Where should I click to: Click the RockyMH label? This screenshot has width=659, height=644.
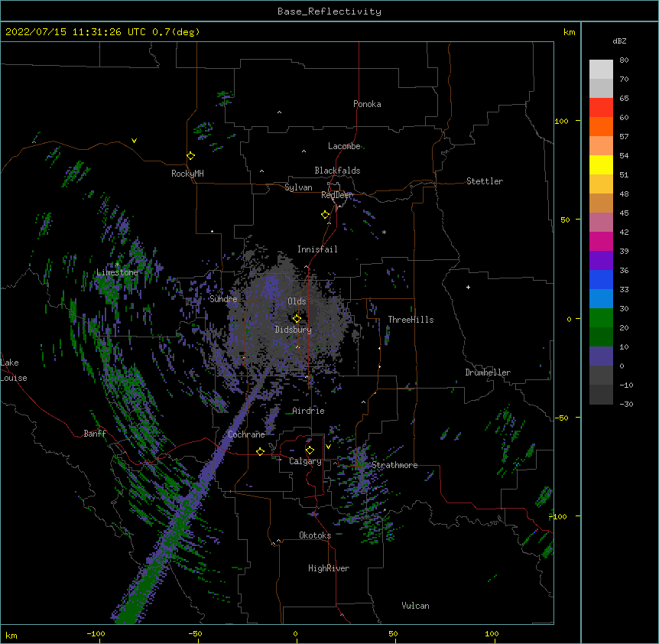187,174
